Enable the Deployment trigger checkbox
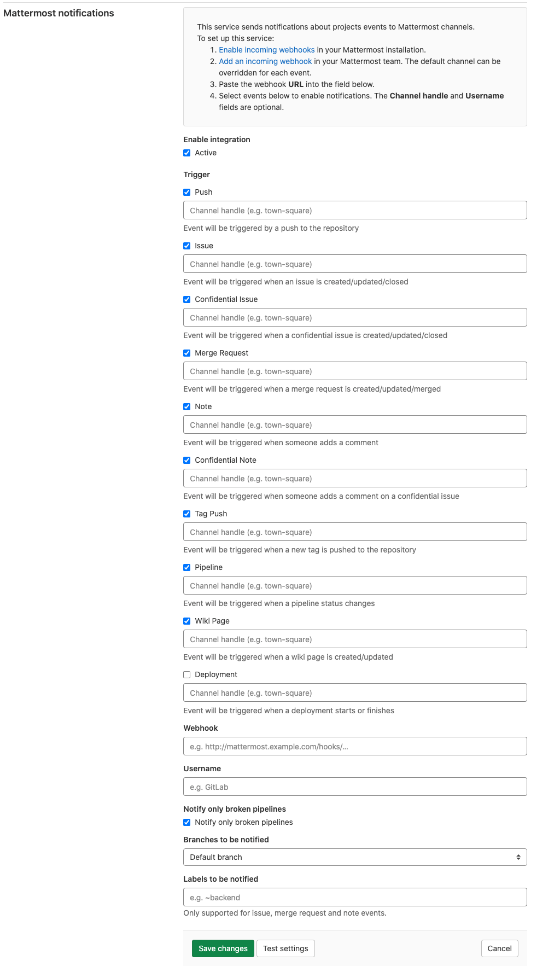The image size is (560, 978). [x=187, y=675]
